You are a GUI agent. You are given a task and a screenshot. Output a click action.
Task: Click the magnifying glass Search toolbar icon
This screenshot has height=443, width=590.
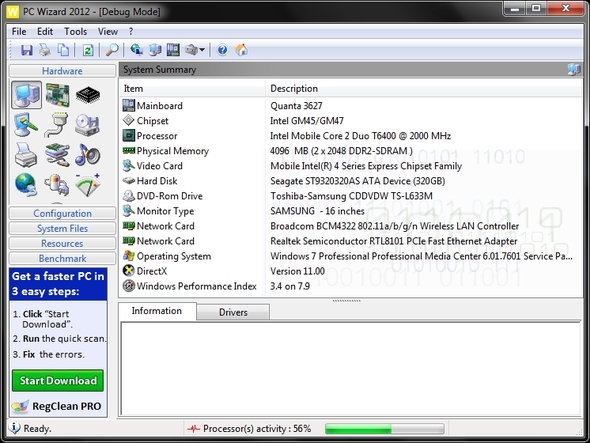click(x=112, y=50)
